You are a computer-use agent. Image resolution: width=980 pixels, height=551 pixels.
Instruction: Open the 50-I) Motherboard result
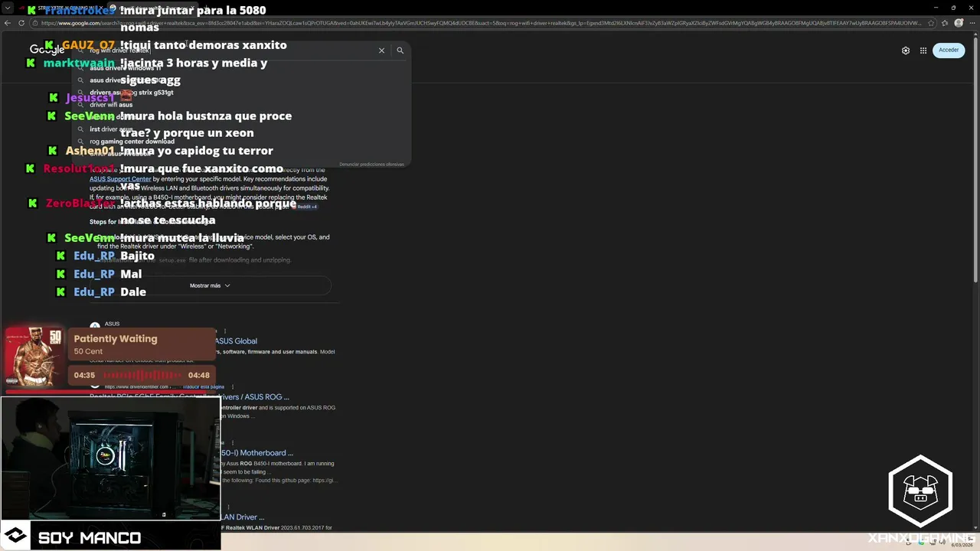click(257, 453)
